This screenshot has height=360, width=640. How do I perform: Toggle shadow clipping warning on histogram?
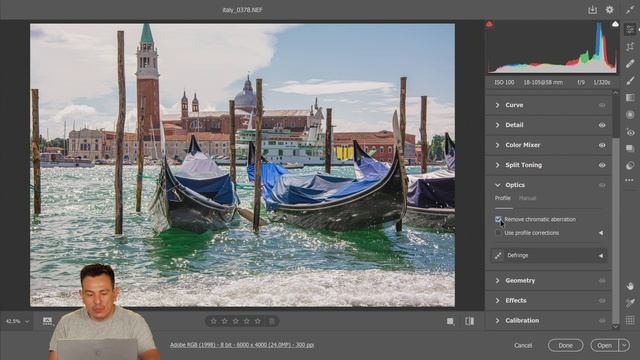click(x=489, y=24)
